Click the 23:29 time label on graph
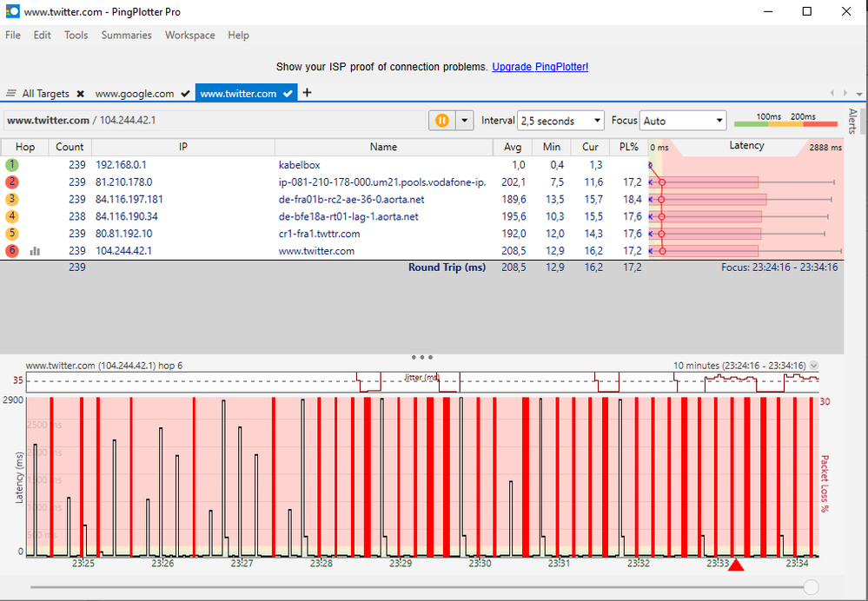Image resolution: width=868 pixels, height=601 pixels. tap(401, 564)
